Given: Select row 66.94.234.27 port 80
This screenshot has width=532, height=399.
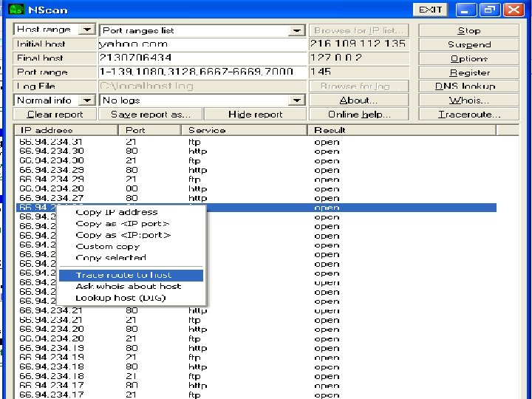Looking at the screenshot, I should 256,198.
